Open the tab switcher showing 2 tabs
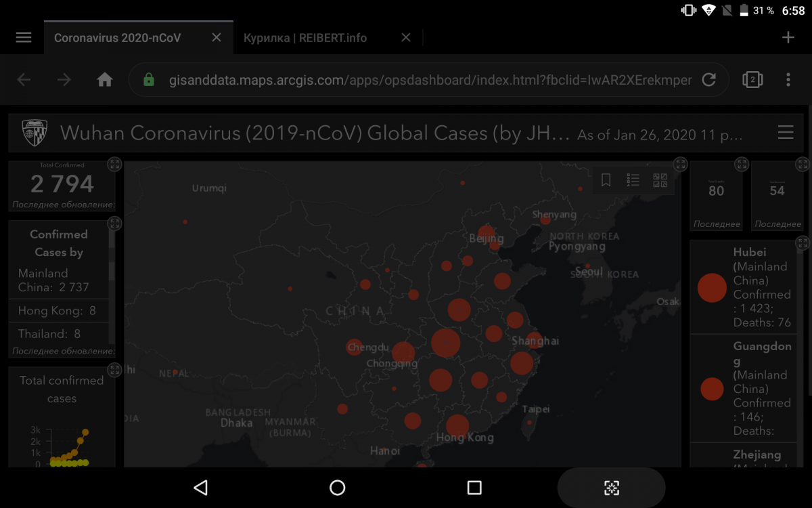812x508 pixels. pyautogui.click(x=752, y=80)
